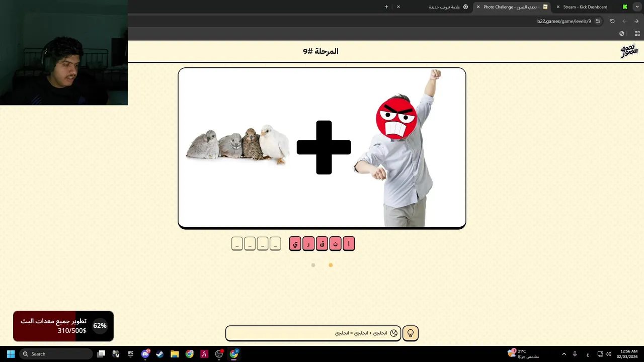Open network settings tray icon

[600, 354]
